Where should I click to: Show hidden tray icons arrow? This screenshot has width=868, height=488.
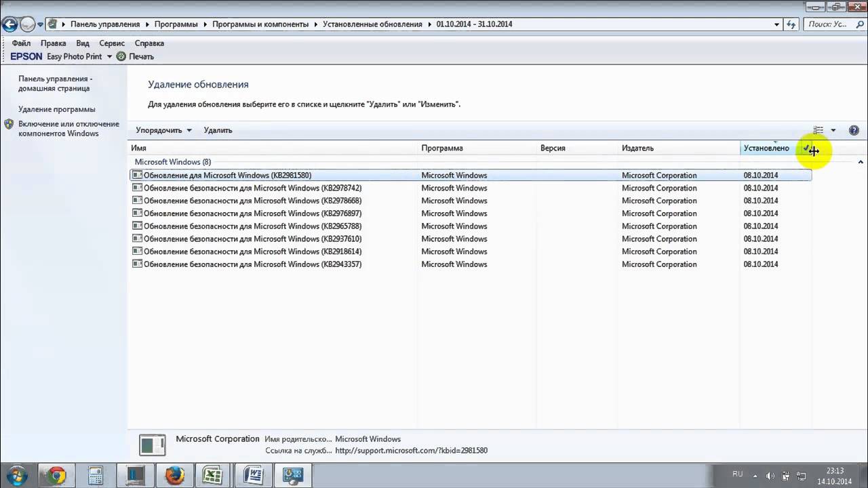point(755,475)
